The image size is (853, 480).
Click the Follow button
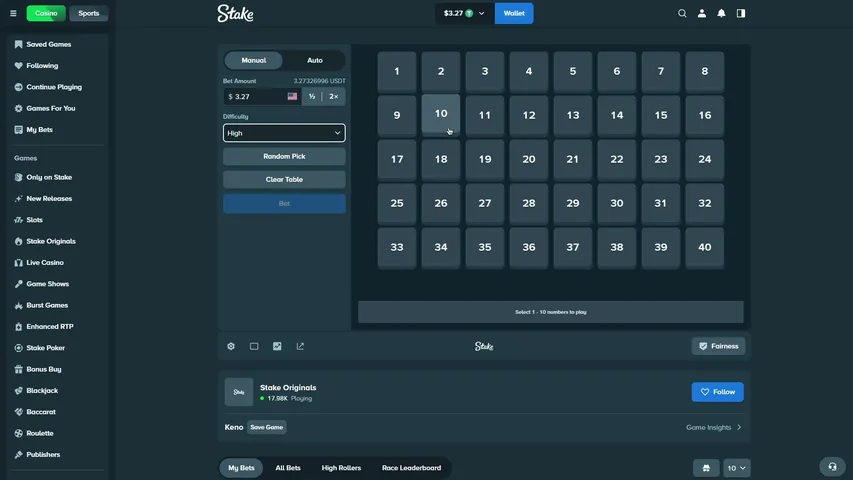[718, 392]
